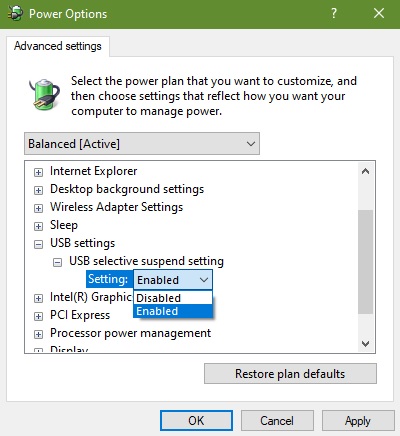Collapse the USB settings node
400x436 pixels.
point(38,244)
